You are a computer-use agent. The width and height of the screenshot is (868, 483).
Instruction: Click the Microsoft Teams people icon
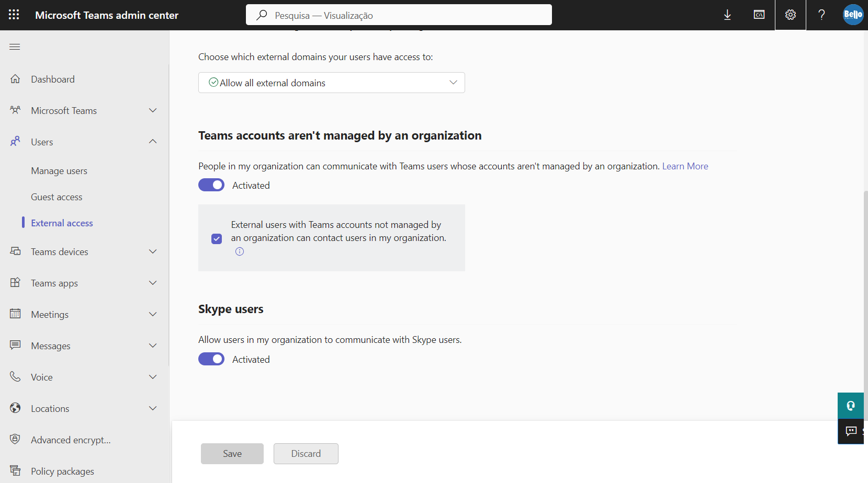pos(15,110)
